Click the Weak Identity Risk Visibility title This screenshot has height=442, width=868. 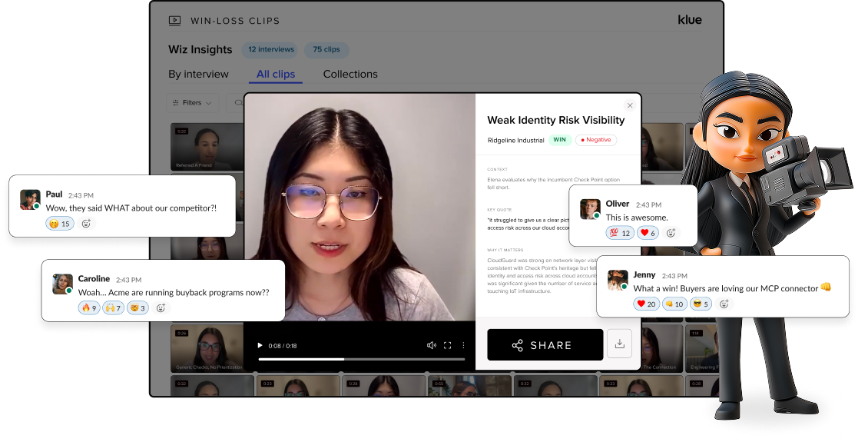(x=556, y=120)
